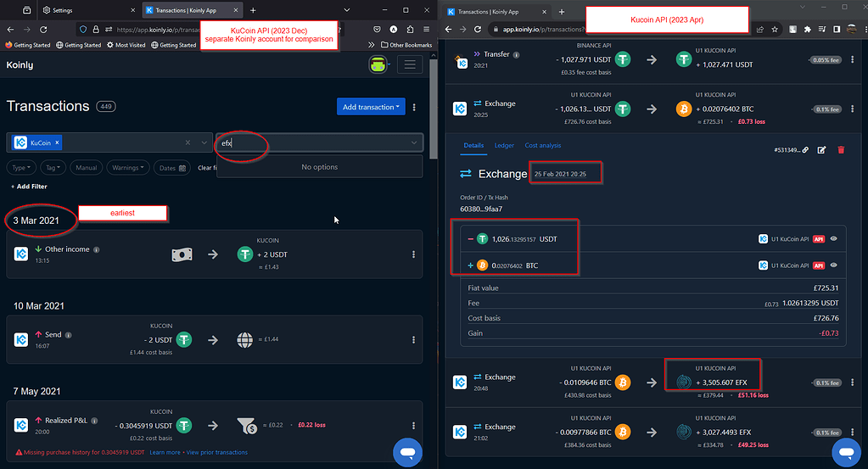Image resolution: width=868 pixels, height=469 pixels.
Task: Open Firefox list all tabs chevron
Action: click(346, 10)
